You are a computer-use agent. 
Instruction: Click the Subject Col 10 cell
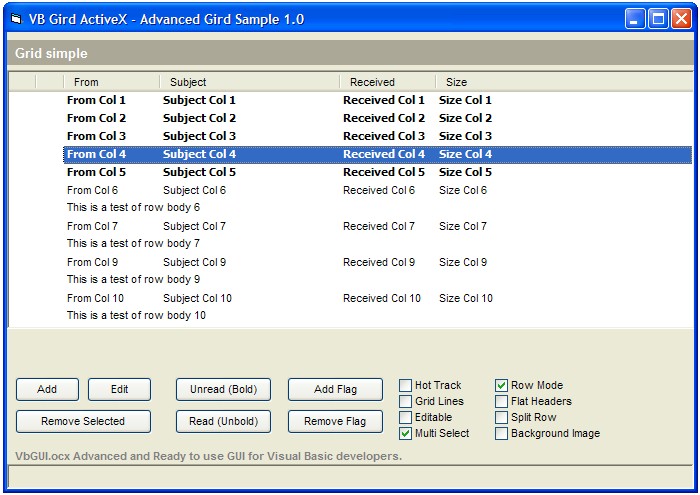[x=197, y=298]
